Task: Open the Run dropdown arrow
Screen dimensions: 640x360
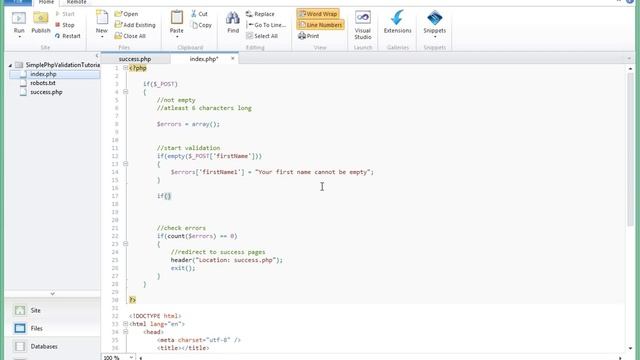Action: pos(19,37)
